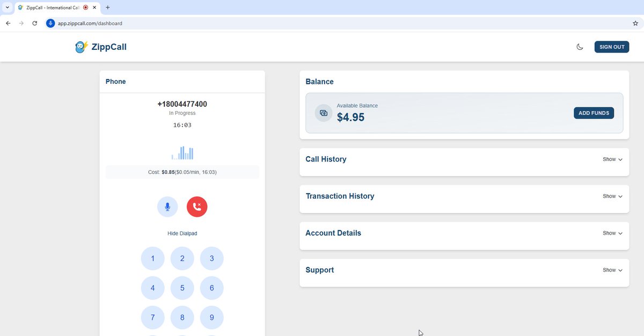Dial digit 6 on dialpad

click(211, 288)
